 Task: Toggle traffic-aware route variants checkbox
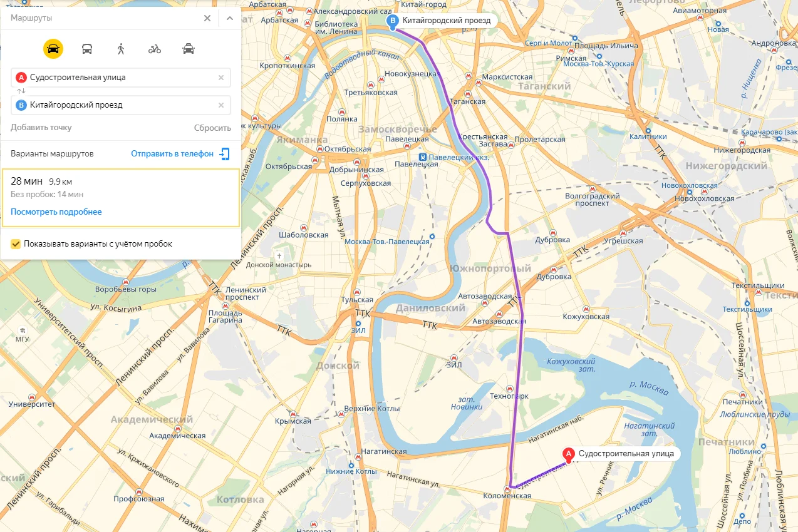click(16, 243)
